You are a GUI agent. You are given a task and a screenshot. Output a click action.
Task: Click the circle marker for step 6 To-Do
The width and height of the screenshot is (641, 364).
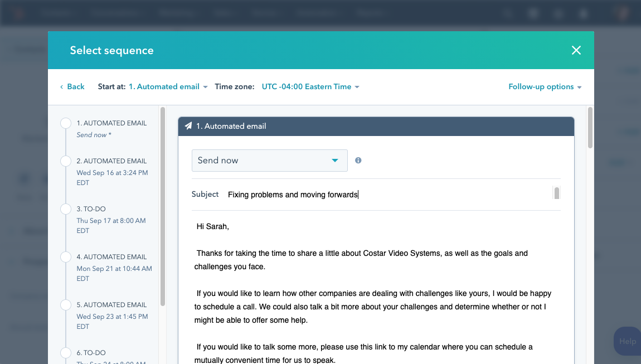[66, 352]
